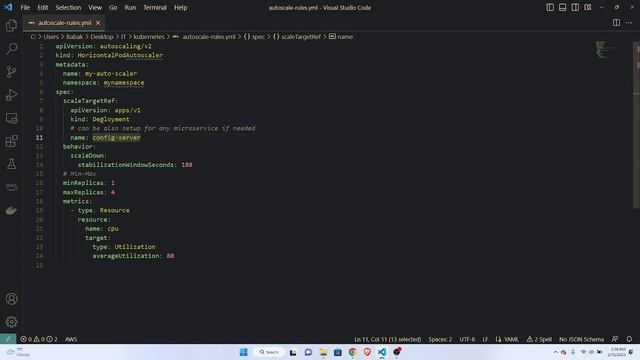Click line number 11 in gutter
The width and height of the screenshot is (640, 360).
click(x=39, y=138)
